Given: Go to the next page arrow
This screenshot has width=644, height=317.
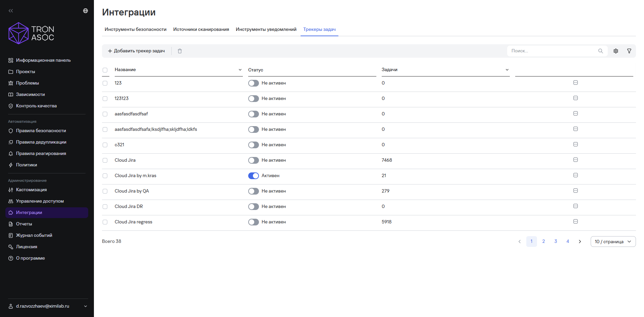Looking at the screenshot, I should tap(580, 242).
